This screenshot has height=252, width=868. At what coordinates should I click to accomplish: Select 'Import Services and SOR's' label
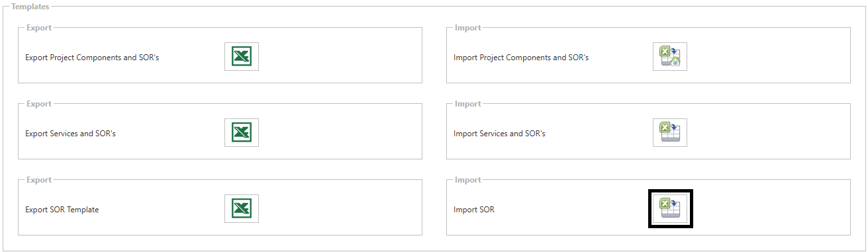(x=499, y=134)
